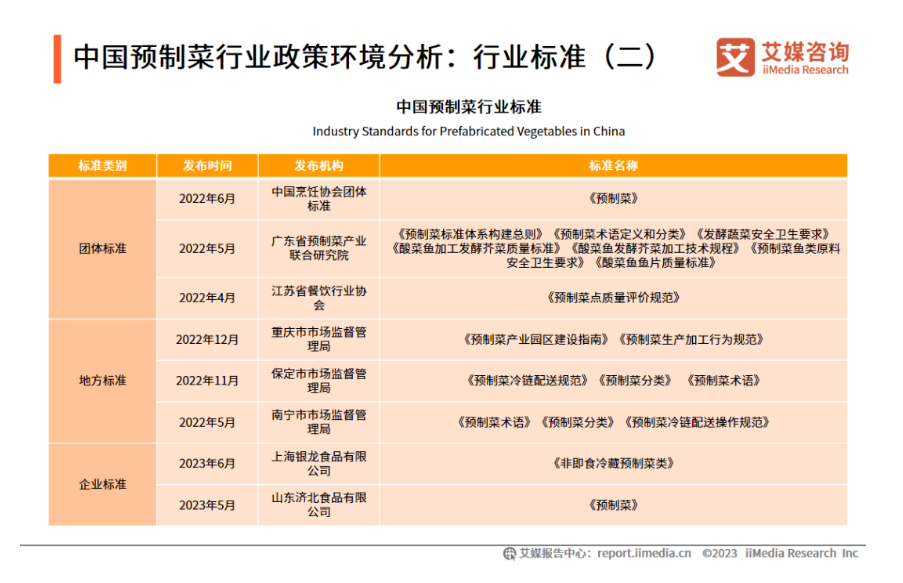The height and width of the screenshot is (583, 903).
Task: Click the 2022年12月 date cell
Action: (207, 339)
